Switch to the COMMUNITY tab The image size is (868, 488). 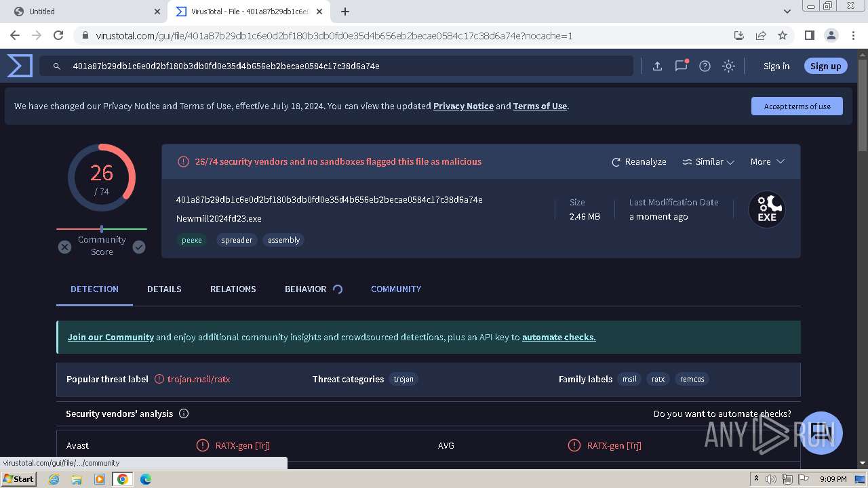tap(396, 289)
